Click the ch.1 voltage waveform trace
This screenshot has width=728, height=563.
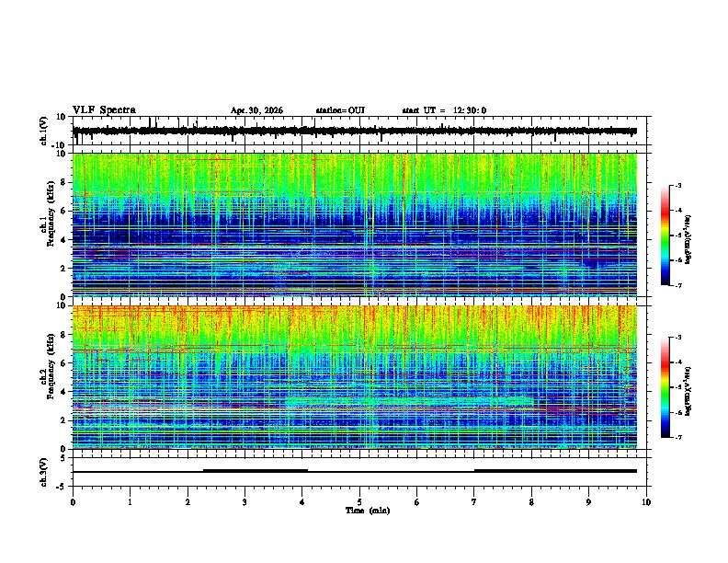[x=354, y=131]
